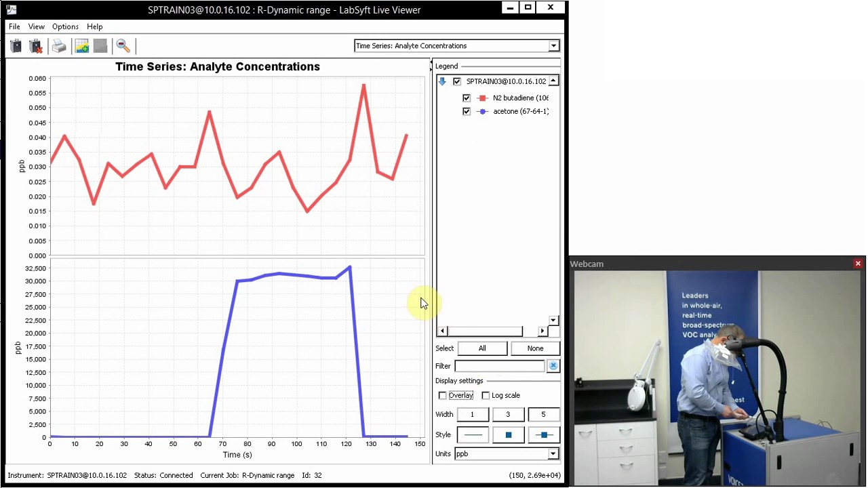
Task: Uncheck the N2 butadiene series checkbox
Action: (x=467, y=98)
